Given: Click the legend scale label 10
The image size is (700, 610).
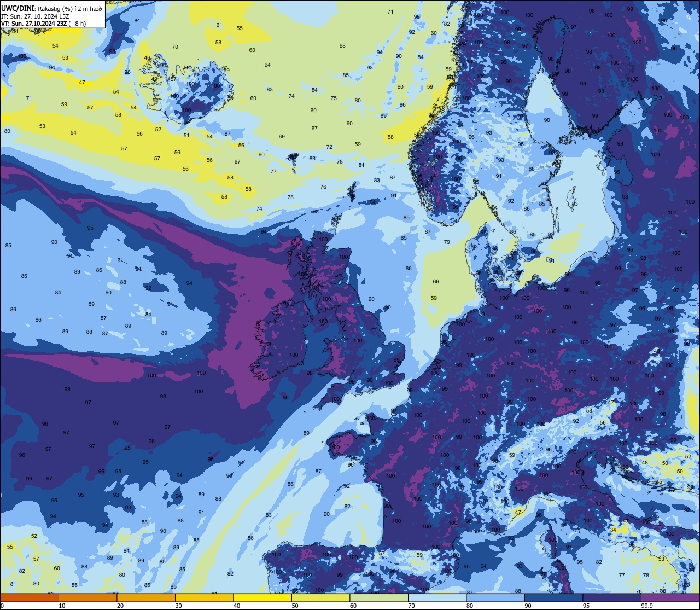Looking at the screenshot, I should click(62, 606).
